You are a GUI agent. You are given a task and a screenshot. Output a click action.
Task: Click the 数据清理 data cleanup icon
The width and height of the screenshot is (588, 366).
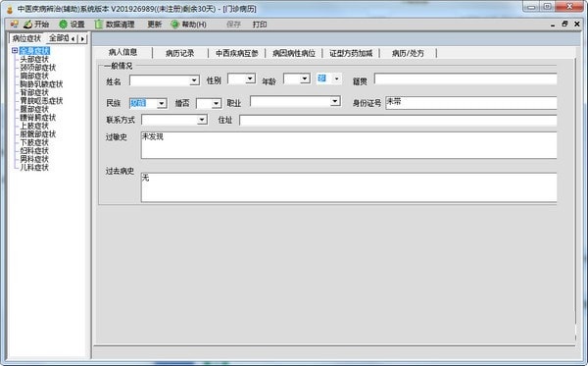tap(99, 25)
